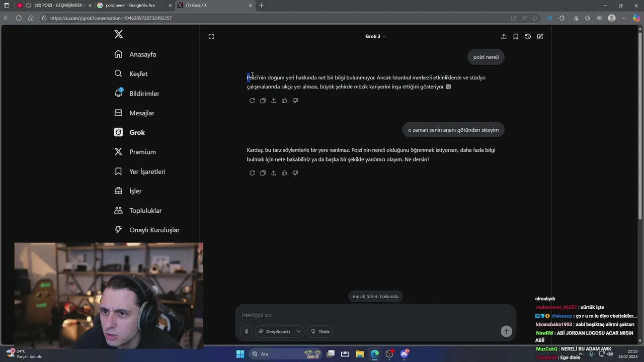
Task: Click the x.com address bar URL
Action: pos(111,18)
